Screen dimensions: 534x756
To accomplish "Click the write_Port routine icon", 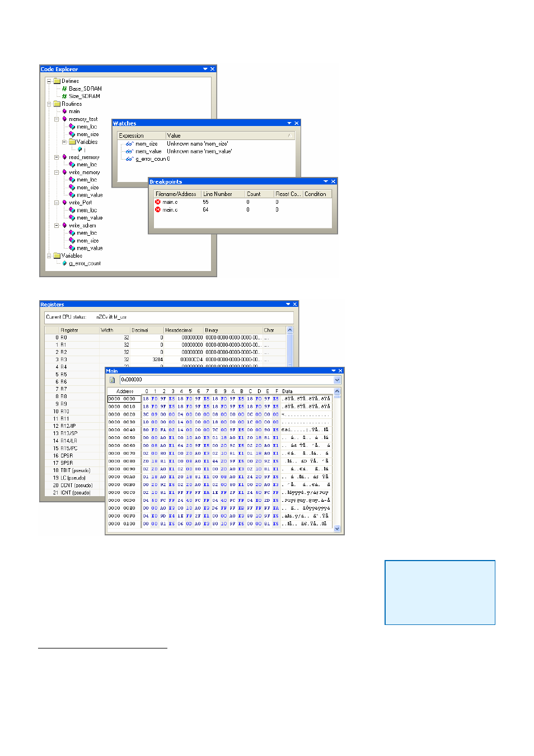I will (x=64, y=203).
